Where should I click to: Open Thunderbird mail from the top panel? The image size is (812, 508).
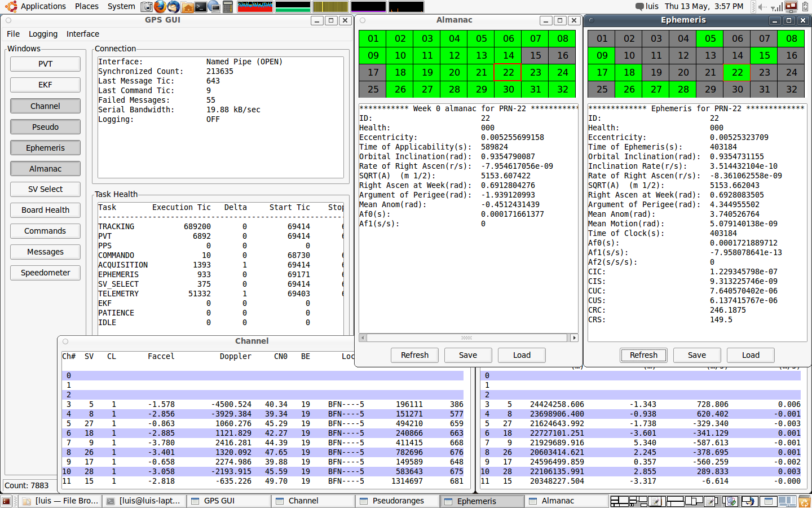pos(174,6)
